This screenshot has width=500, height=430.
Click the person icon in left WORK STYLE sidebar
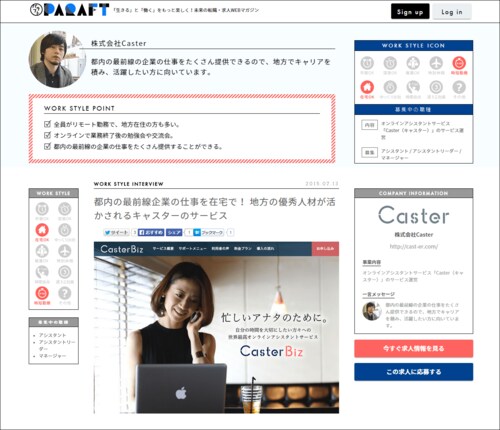(42, 251)
